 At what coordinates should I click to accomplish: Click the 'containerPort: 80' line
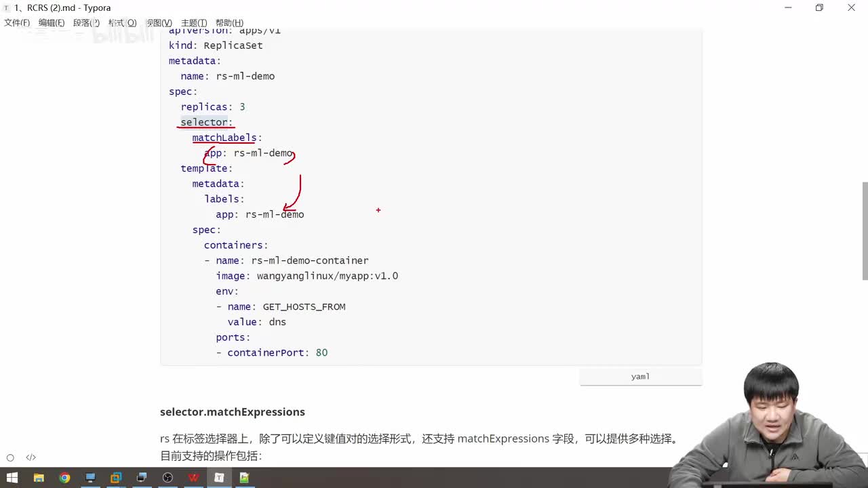pyautogui.click(x=272, y=352)
